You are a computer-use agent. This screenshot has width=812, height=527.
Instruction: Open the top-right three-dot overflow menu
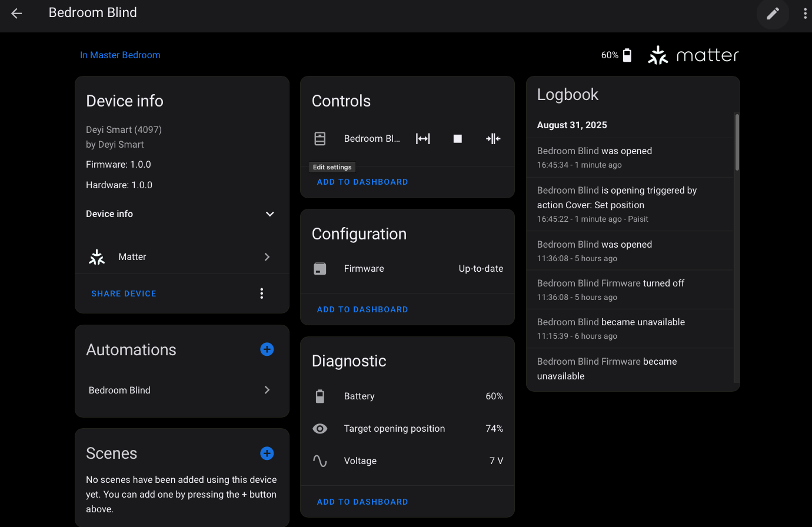[x=805, y=13]
